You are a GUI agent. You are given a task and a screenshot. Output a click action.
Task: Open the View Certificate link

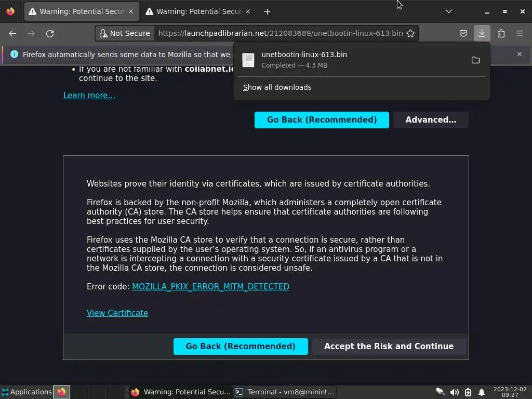117,313
